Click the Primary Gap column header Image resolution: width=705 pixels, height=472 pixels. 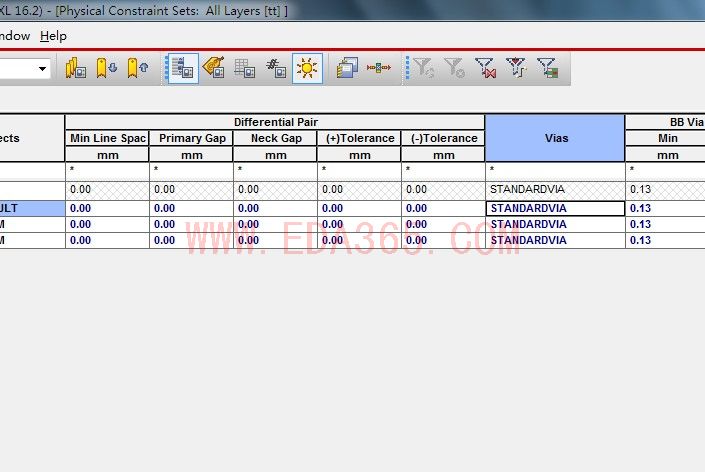[191, 138]
